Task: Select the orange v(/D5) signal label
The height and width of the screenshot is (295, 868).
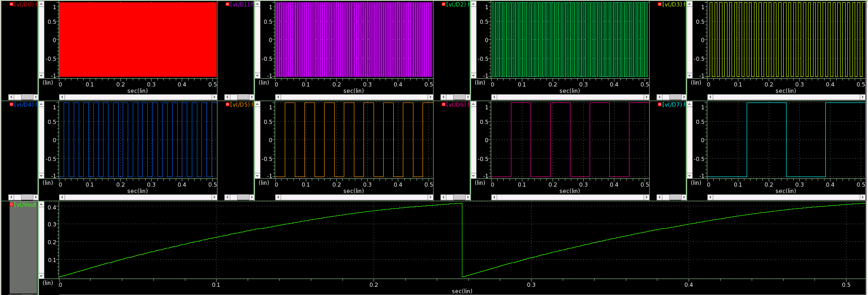Action: click(241, 104)
